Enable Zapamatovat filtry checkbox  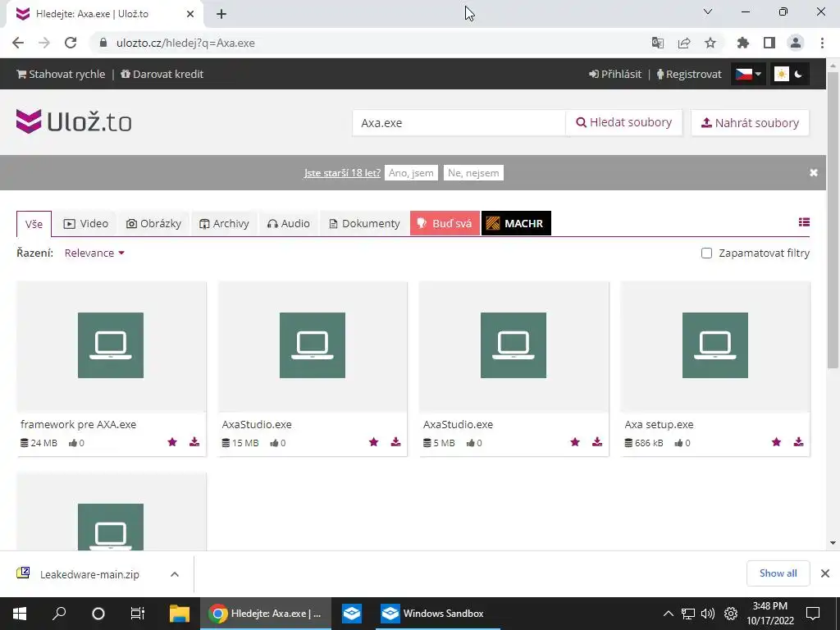coord(706,253)
